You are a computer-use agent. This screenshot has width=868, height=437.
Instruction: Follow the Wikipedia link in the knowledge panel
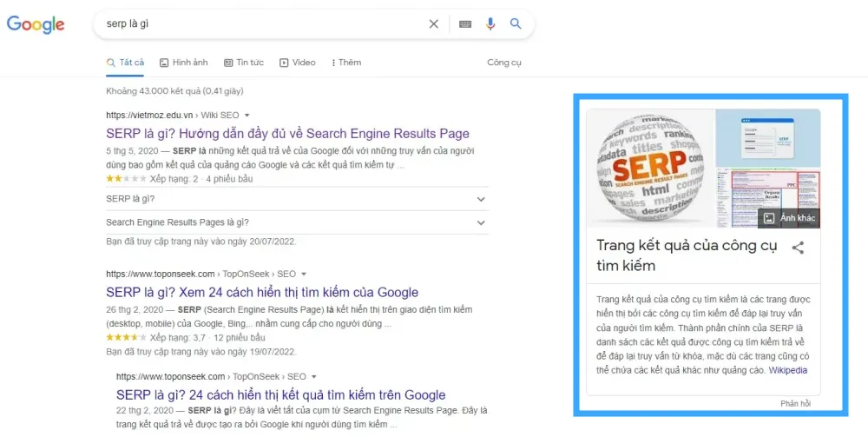(x=788, y=370)
